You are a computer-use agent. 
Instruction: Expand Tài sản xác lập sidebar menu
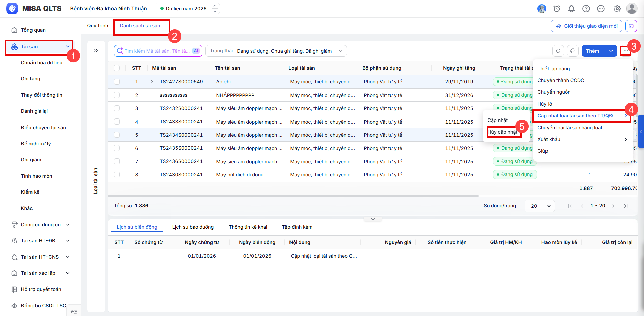click(68, 273)
